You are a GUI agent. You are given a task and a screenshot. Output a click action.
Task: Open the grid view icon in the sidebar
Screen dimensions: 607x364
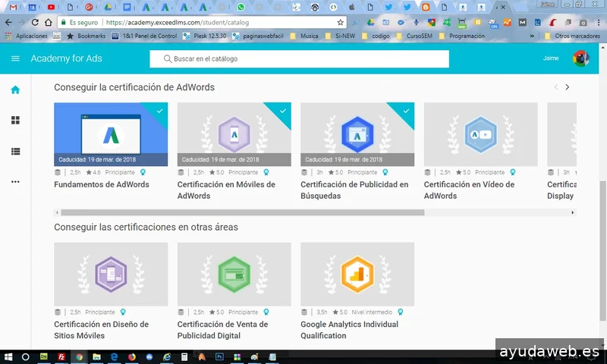[x=15, y=121]
